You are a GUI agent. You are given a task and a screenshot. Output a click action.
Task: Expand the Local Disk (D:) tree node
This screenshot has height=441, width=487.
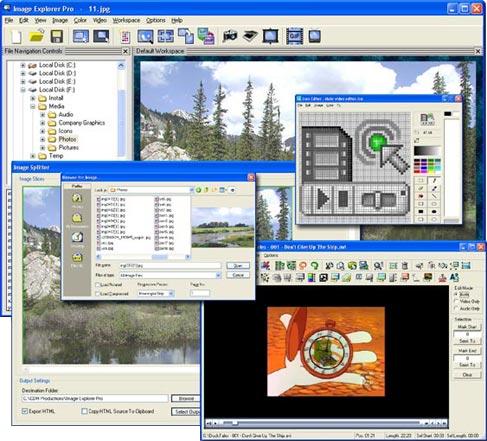point(23,73)
